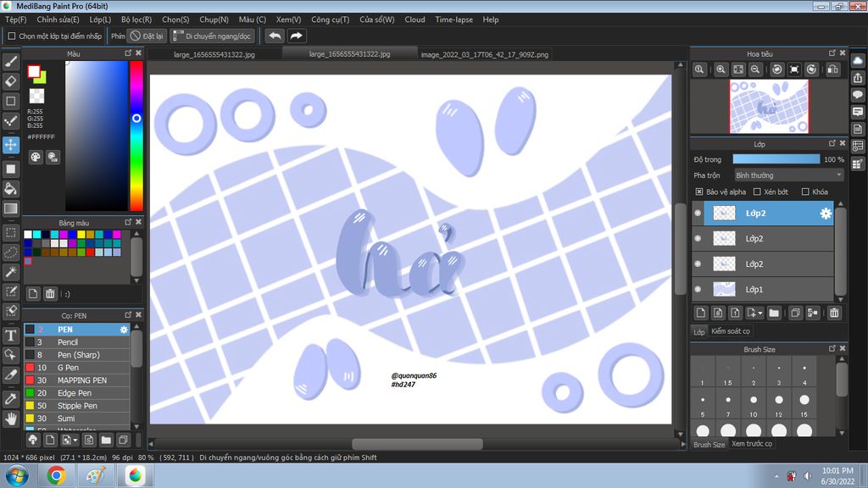Pick the Eyedropper tool
Viewport: 868px width, 488px height.
[10, 399]
